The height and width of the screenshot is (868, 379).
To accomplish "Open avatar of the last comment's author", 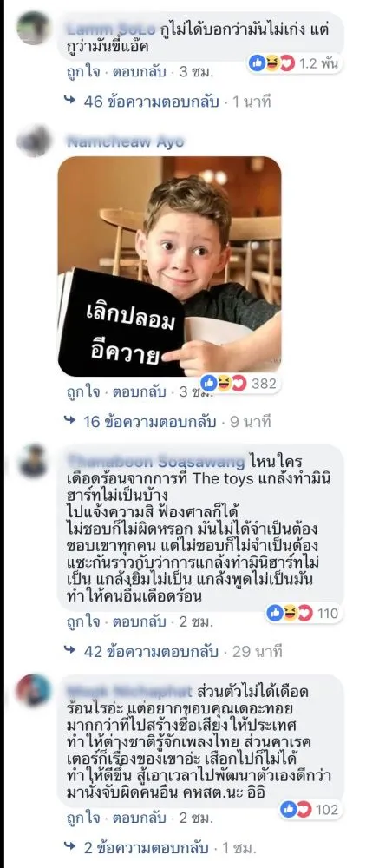I will coord(34,690).
